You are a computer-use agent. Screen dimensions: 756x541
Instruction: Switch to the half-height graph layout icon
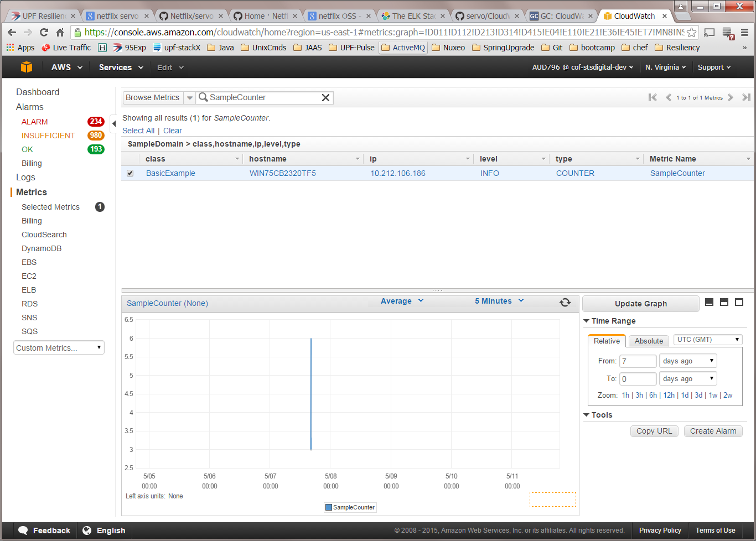click(x=724, y=302)
